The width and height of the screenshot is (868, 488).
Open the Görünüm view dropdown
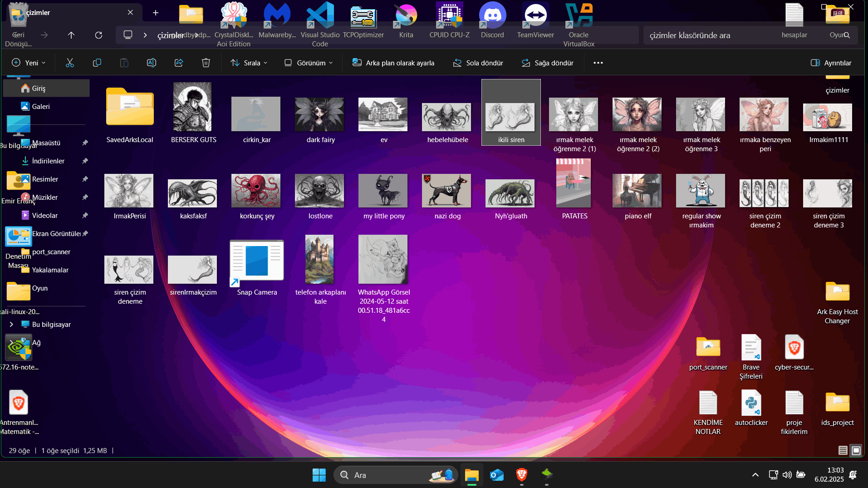pyautogui.click(x=309, y=63)
